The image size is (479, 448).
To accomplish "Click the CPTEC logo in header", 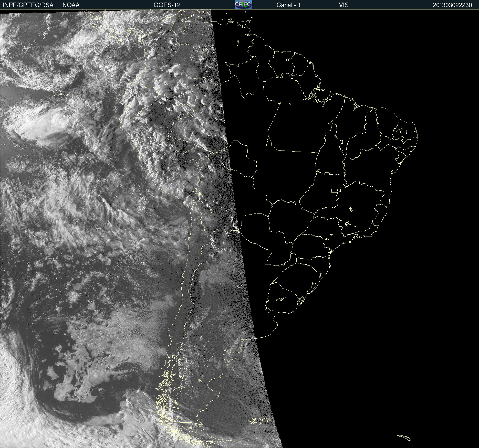I will pyautogui.click(x=243, y=5).
